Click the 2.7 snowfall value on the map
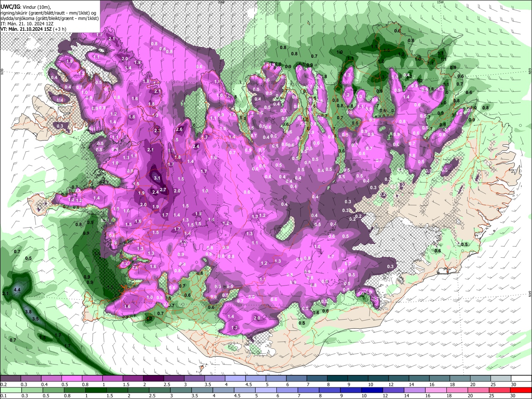 coord(163,190)
